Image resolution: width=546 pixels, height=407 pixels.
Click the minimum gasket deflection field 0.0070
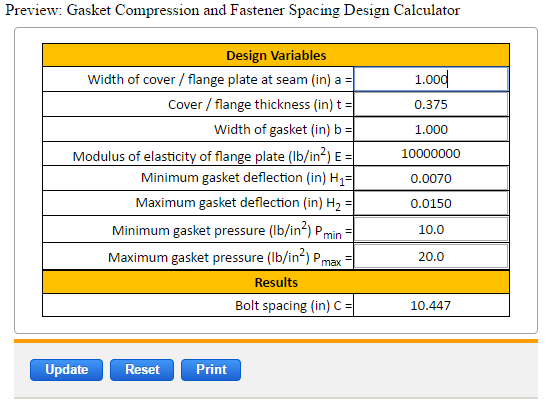(x=431, y=178)
